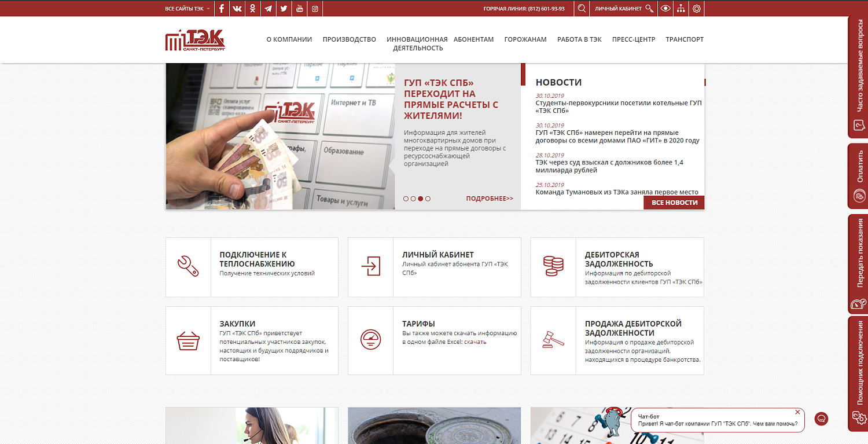
Task: Click the gavel icon of Продажа дебиторской задолженности
Action: pyautogui.click(x=553, y=339)
